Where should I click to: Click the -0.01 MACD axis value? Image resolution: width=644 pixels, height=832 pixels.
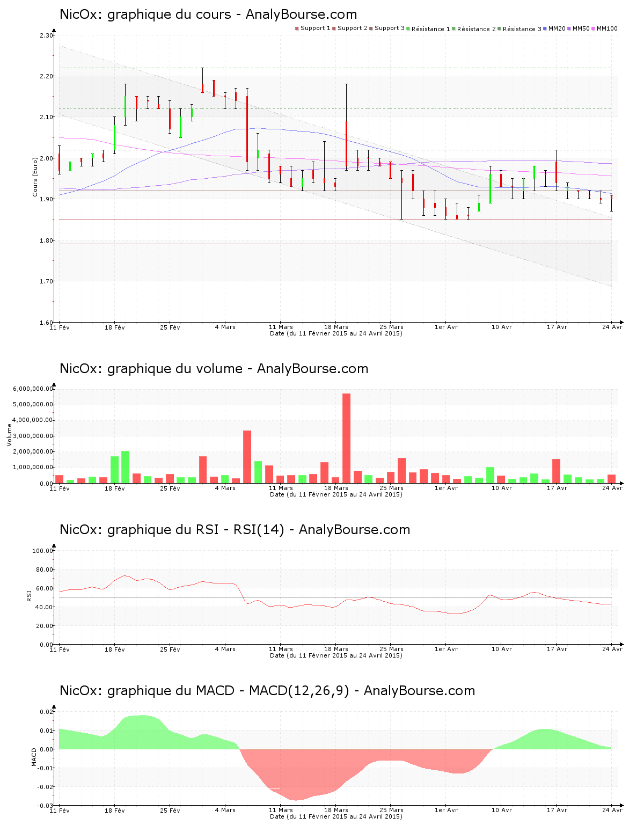46,768
